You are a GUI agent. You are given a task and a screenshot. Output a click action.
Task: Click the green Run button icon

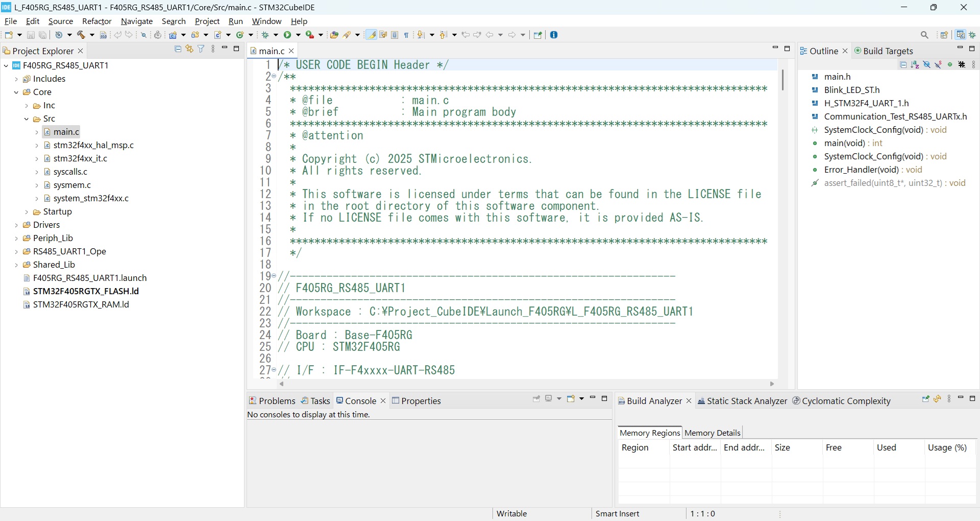(288, 35)
